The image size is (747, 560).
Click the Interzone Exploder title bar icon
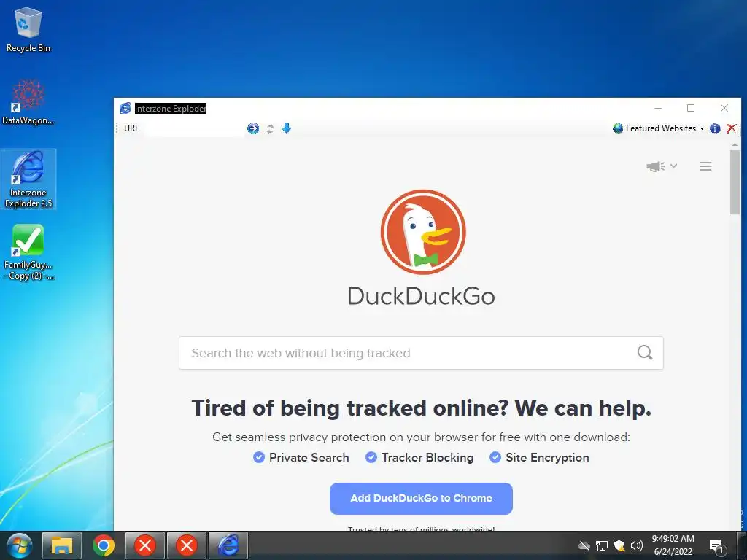click(x=125, y=108)
